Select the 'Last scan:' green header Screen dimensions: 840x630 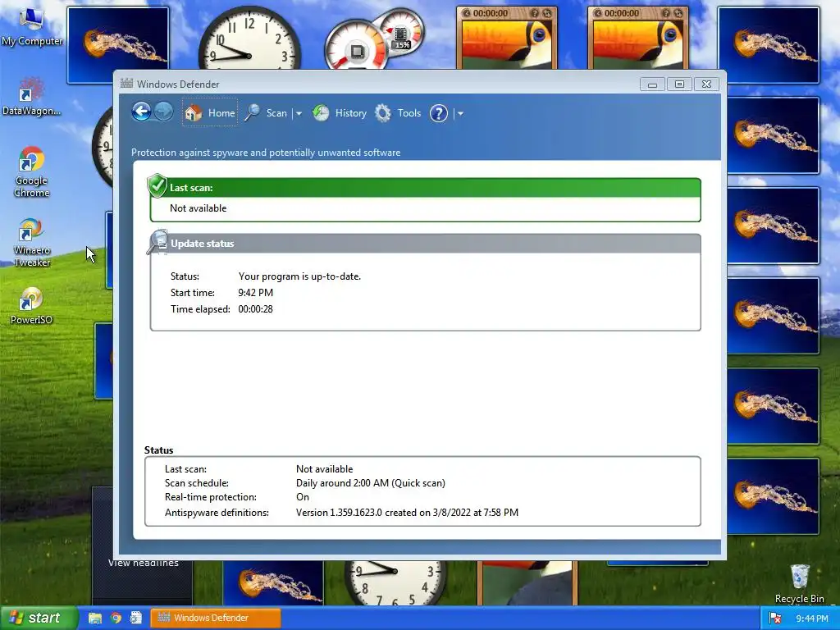[x=426, y=188]
